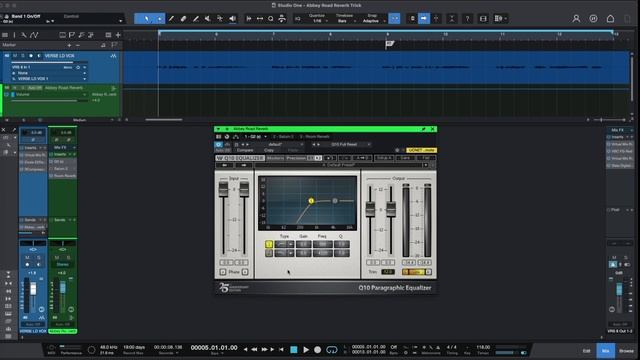The image size is (640, 360).
Task: Select 2 - Saturn 2 plugin tab
Action: 283,137
